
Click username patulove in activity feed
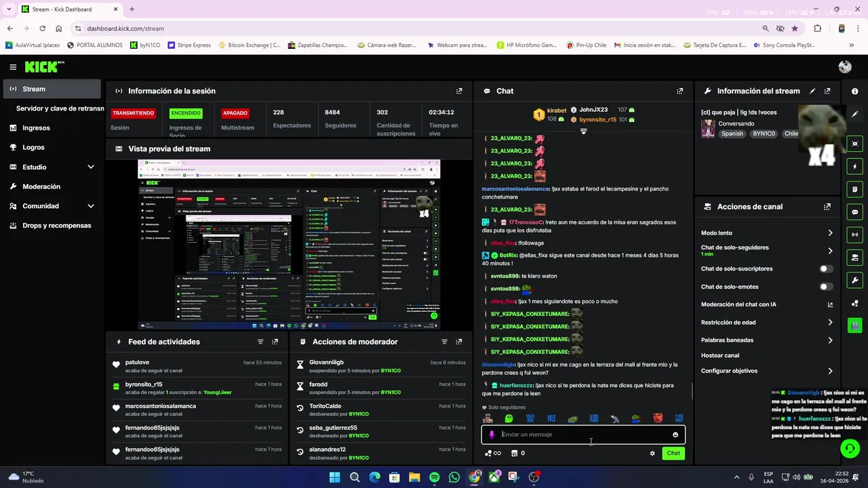coord(137,363)
